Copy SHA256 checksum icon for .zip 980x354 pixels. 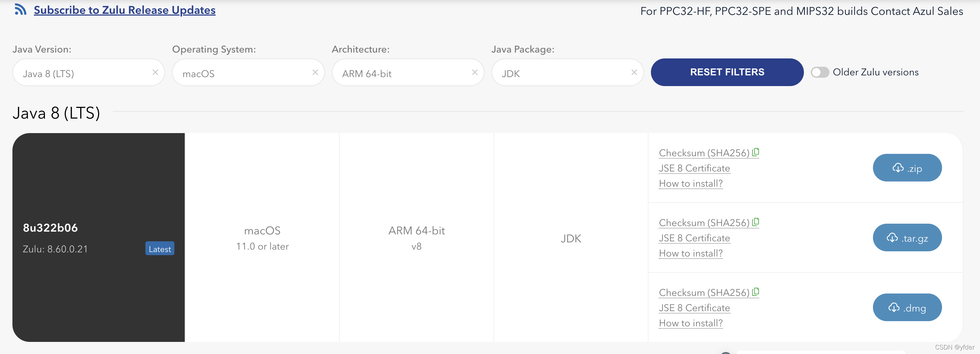(756, 152)
